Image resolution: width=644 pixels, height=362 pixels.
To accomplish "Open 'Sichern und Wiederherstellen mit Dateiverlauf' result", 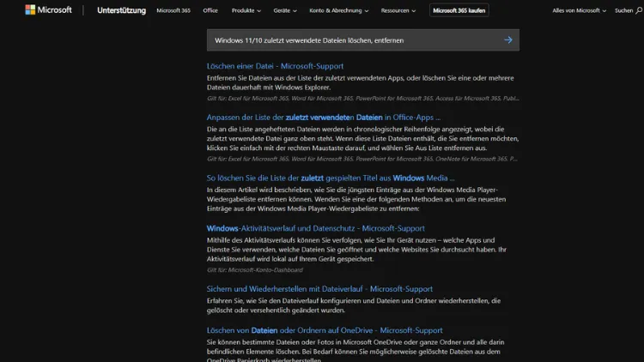I will (319, 288).
